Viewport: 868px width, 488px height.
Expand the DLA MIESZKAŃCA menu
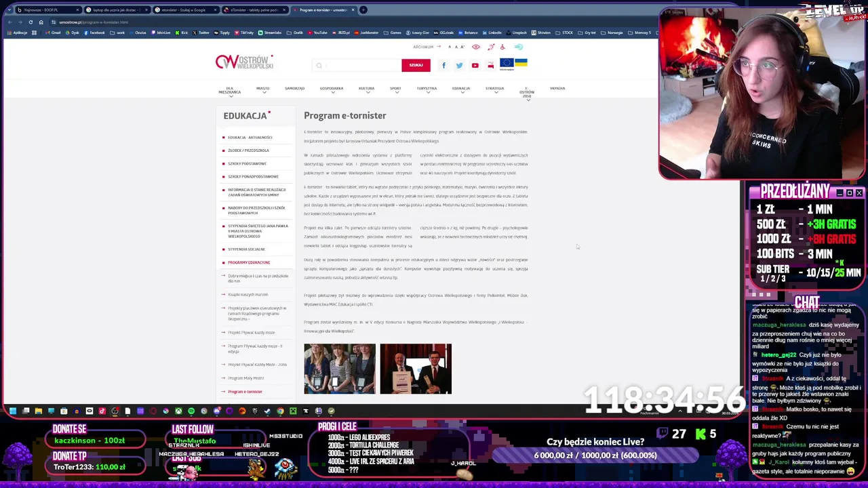230,91
